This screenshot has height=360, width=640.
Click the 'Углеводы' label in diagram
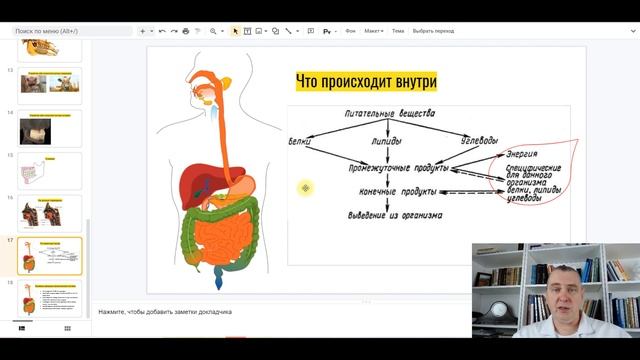click(479, 140)
